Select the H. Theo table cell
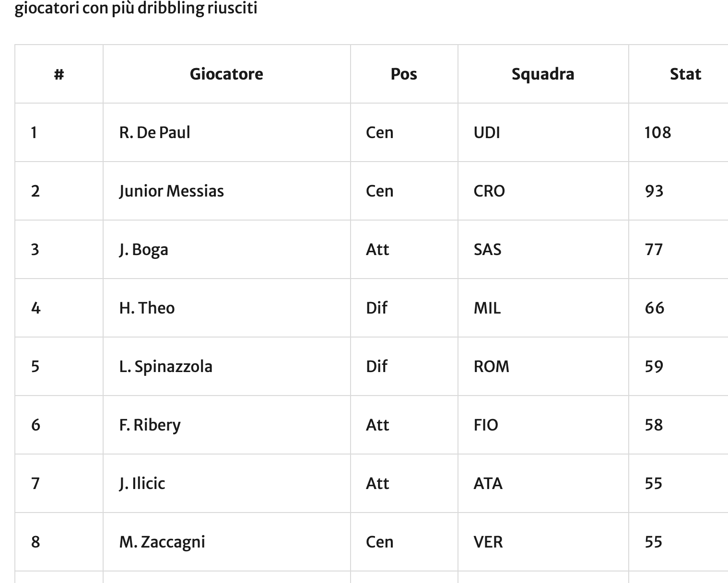 tap(147, 308)
